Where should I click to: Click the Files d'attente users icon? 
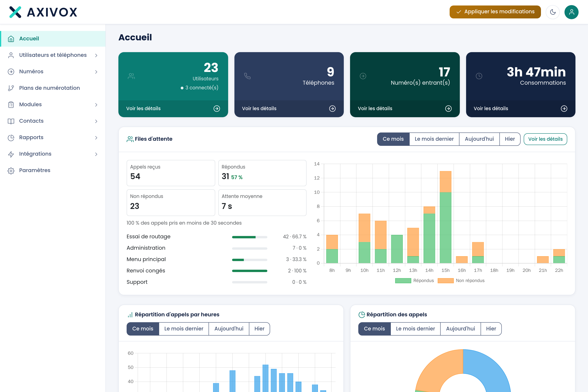pyautogui.click(x=130, y=139)
